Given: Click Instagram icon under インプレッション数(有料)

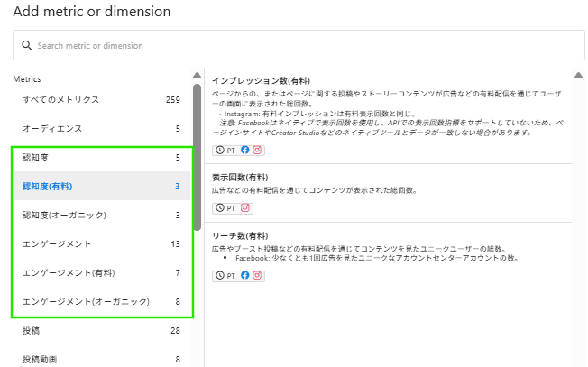Looking at the screenshot, I should [257, 150].
